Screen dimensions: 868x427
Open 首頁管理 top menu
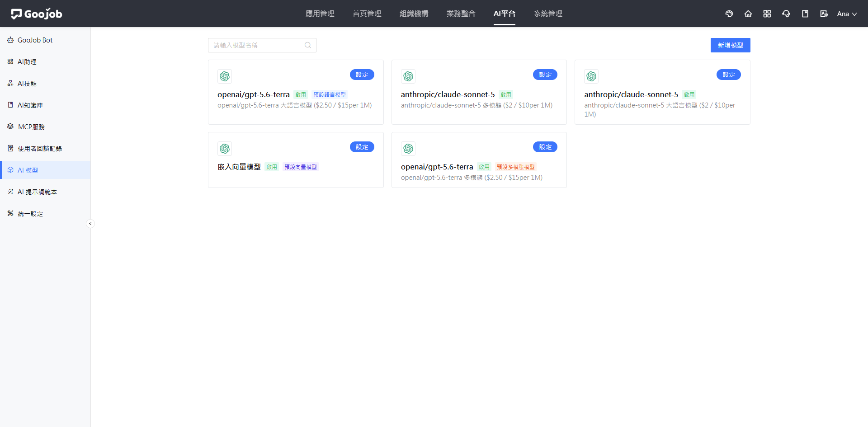(x=367, y=14)
